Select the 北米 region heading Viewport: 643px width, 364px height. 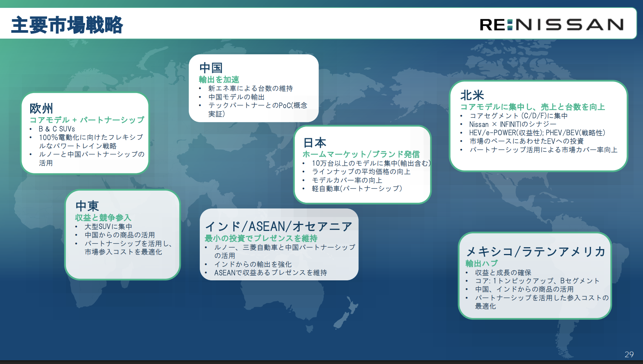(x=472, y=95)
